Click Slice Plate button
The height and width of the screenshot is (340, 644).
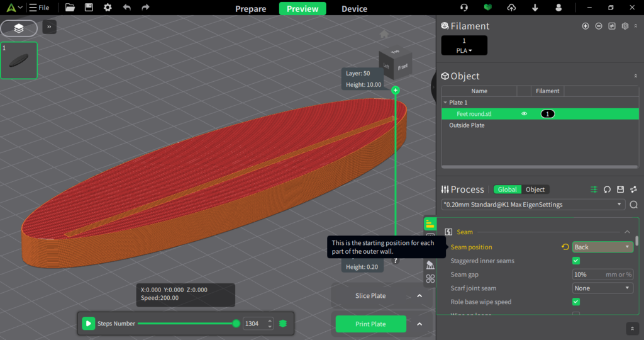370,295
